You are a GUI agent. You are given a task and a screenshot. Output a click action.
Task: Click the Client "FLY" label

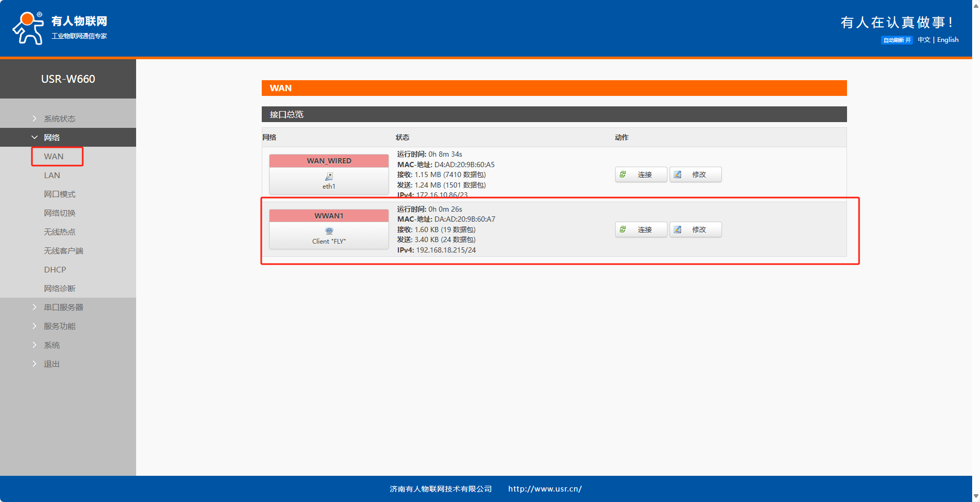coord(329,242)
